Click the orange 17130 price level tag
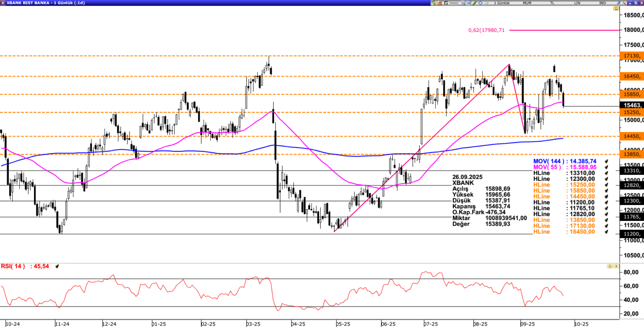This screenshot has height=327, width=644. click(x=631, y=56)
